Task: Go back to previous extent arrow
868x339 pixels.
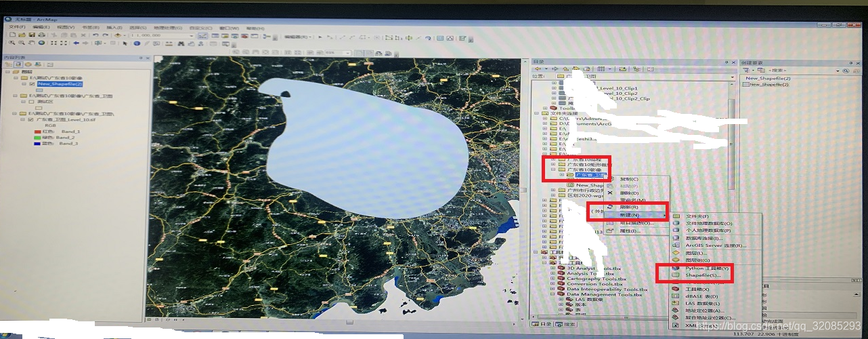Action: [x=76, y=43]
